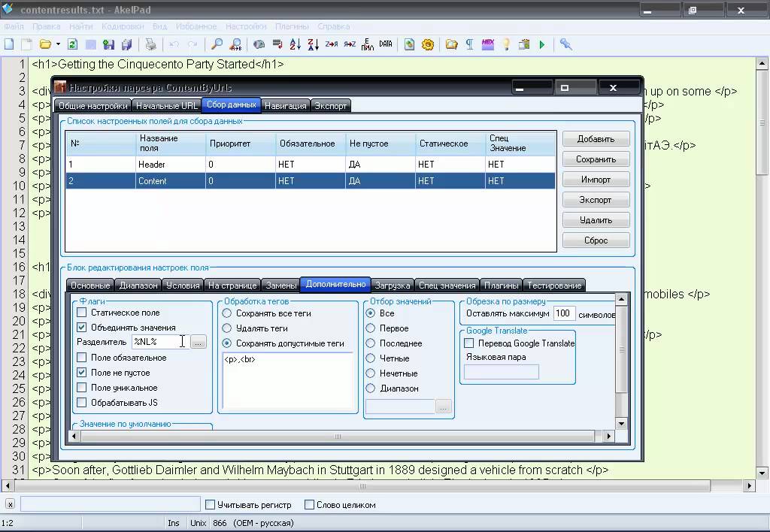This screenshot has height=532, width=770.
Task: Select Первое value selection radio
Action: tap(371, 328)
